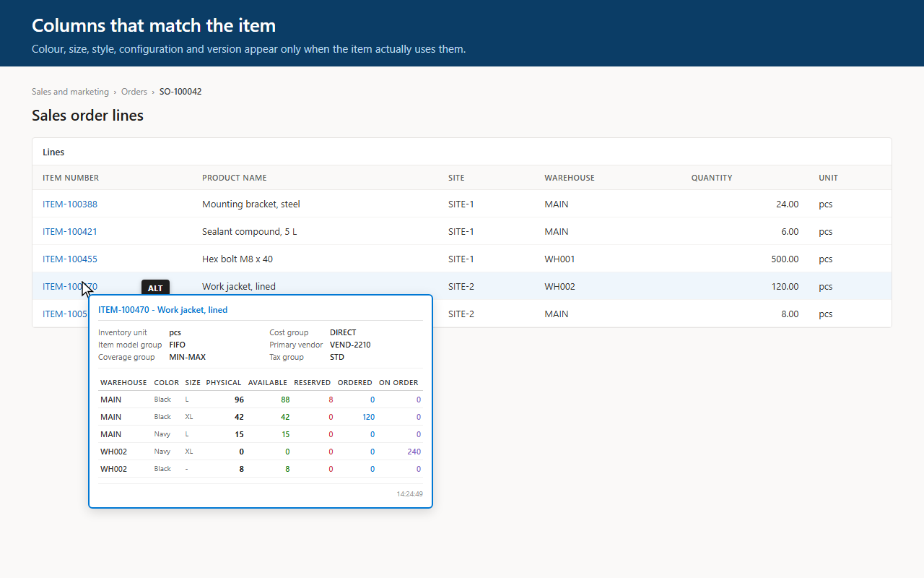Click the ITEM-100470 link in lines
The width and height of the screenshot is (924, 578).
click(x=70, y=287)
